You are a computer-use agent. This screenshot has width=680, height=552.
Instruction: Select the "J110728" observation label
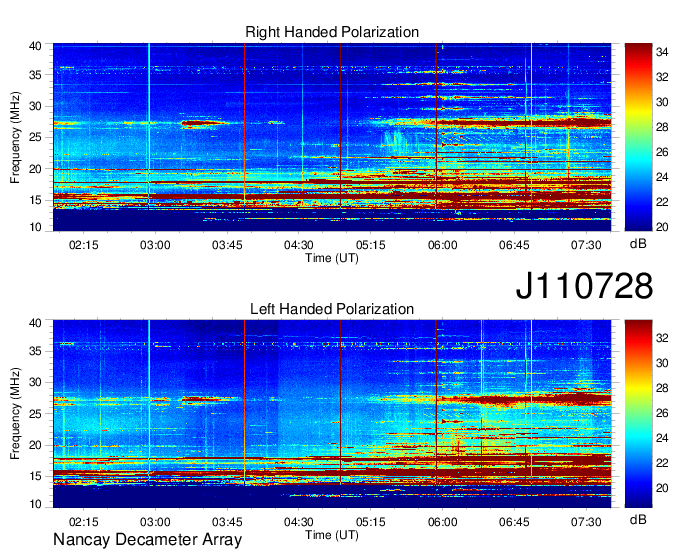[584, 286]
